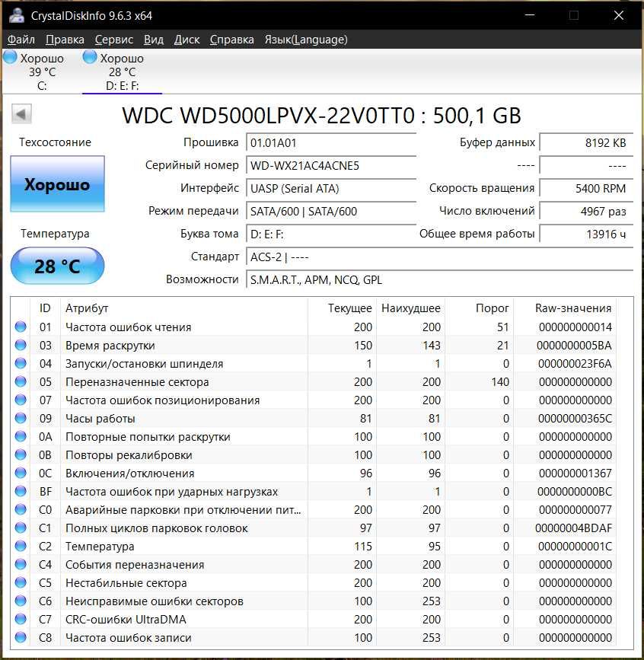This screenshot has height=660, width=644.
Task: Click the Техсостояние label
Action: 55,142
